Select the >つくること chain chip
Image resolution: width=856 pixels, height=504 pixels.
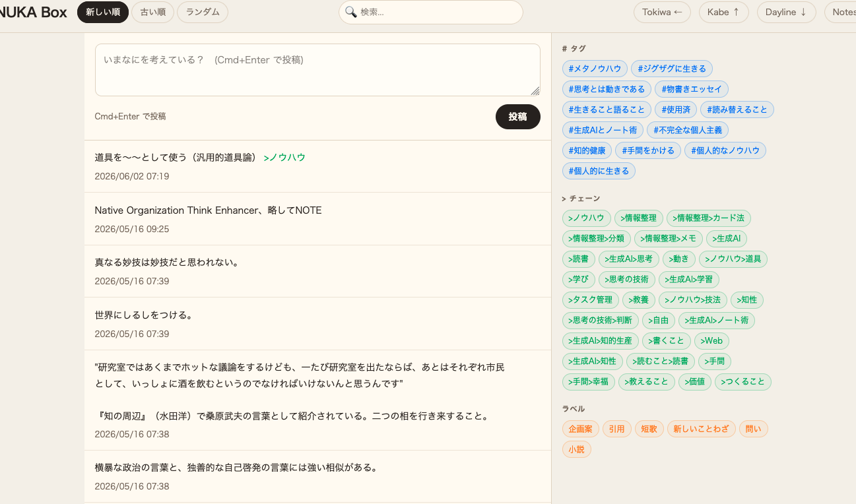point(743,382)
